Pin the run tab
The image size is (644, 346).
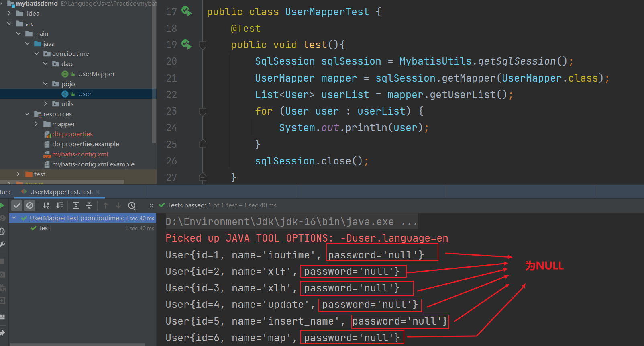coord(2,333)
